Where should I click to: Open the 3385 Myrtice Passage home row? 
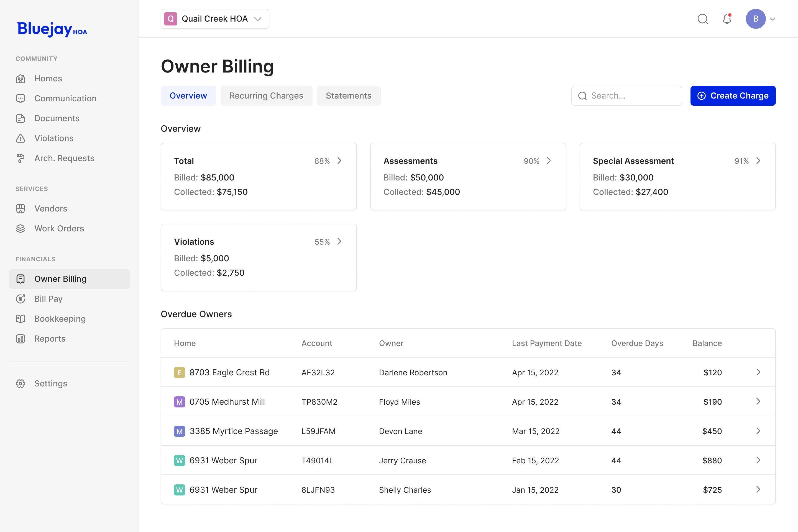click(233, 431)
